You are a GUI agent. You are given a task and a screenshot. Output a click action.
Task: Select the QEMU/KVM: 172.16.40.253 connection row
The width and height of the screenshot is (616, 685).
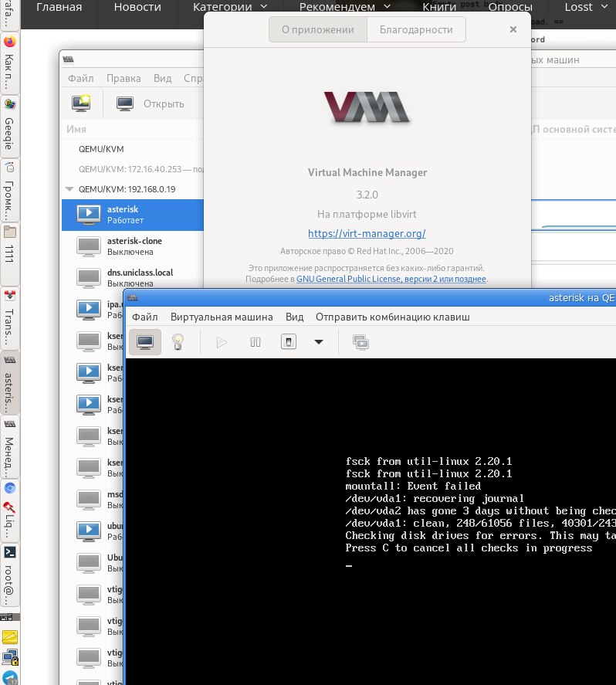pyautogui.click(x=133, y=169)
